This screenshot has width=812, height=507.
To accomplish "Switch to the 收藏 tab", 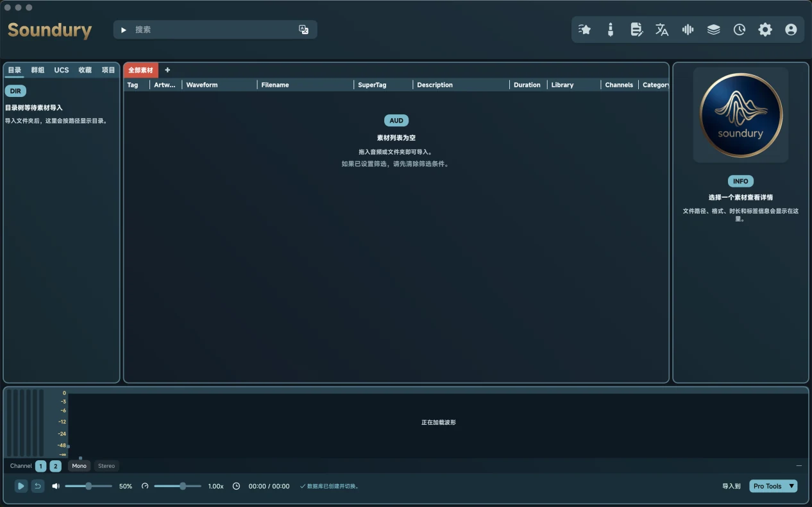I will [85, 70].
